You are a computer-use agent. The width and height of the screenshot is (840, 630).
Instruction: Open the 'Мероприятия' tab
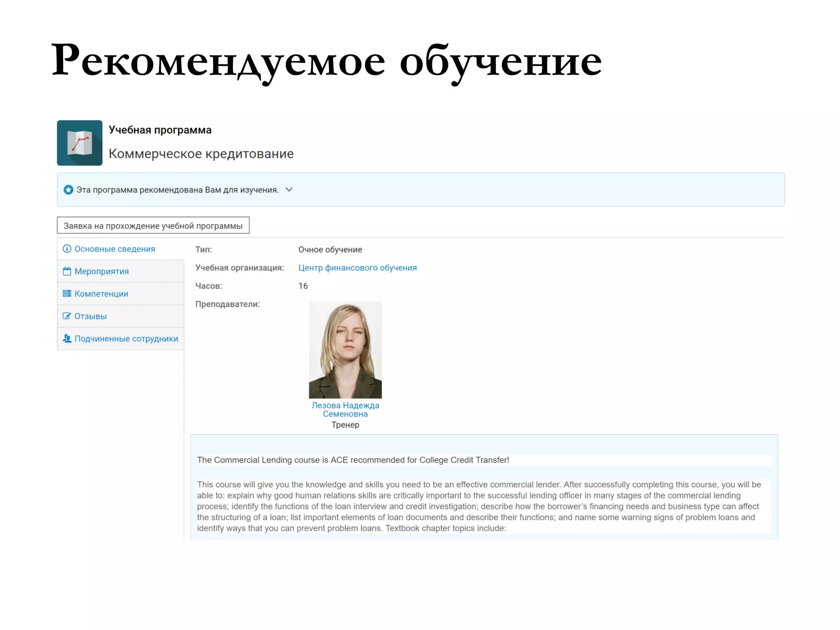[121, 272]
